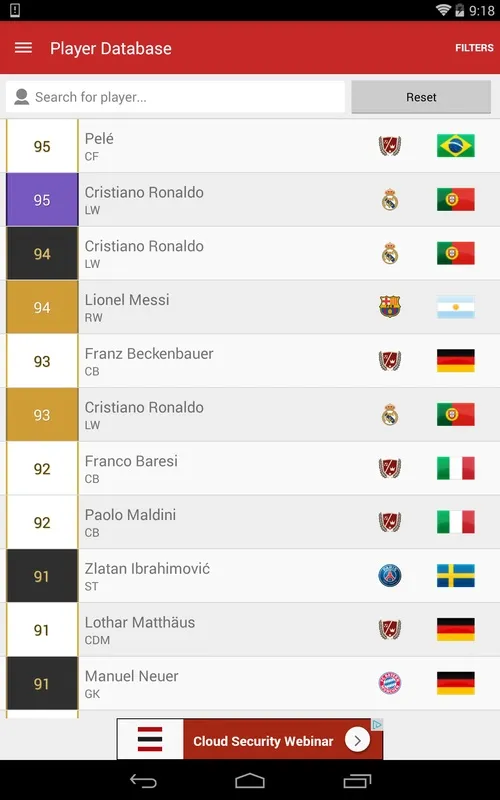Open FILTERS in the top bar

tap(474, 48)
